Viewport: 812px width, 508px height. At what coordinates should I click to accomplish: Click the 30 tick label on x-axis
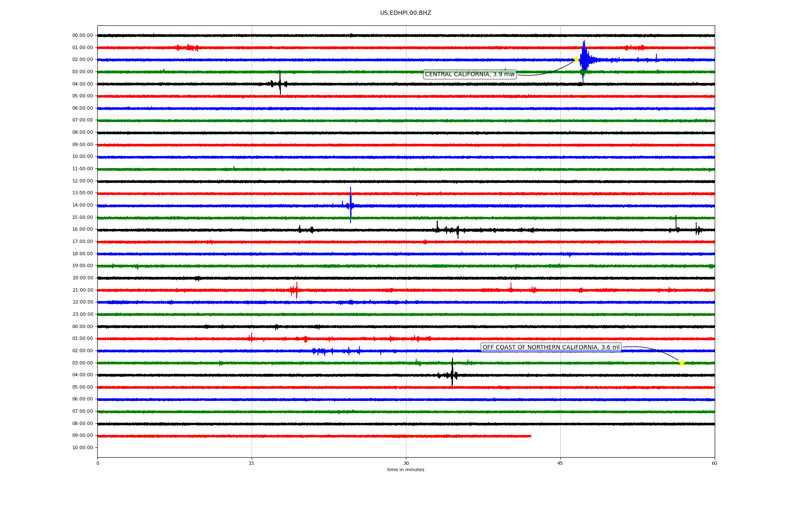click(x=406, y=464)
